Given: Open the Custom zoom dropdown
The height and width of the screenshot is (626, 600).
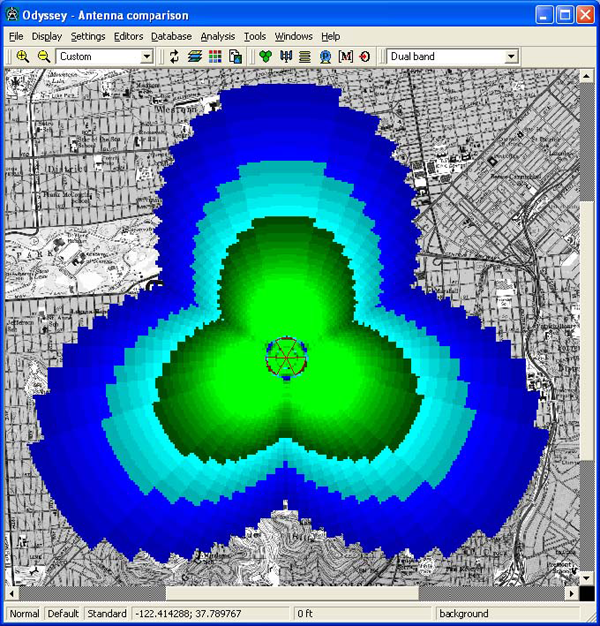Looking at the screenshot, I should (146, 57).
